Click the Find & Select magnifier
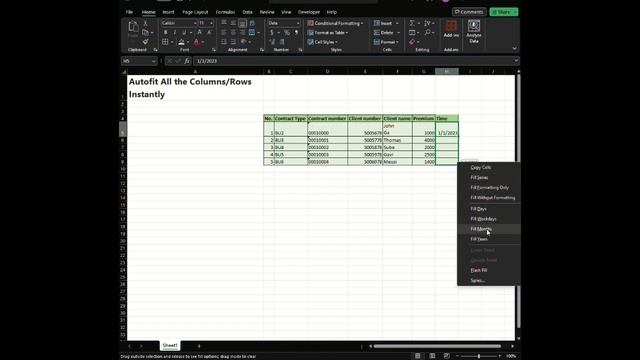 pyautogui.click(x=427, y=33)
